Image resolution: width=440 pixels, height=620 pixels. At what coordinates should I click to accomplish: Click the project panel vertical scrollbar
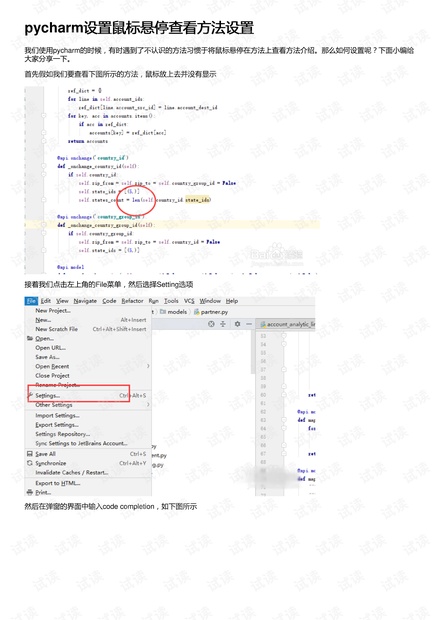253,352
